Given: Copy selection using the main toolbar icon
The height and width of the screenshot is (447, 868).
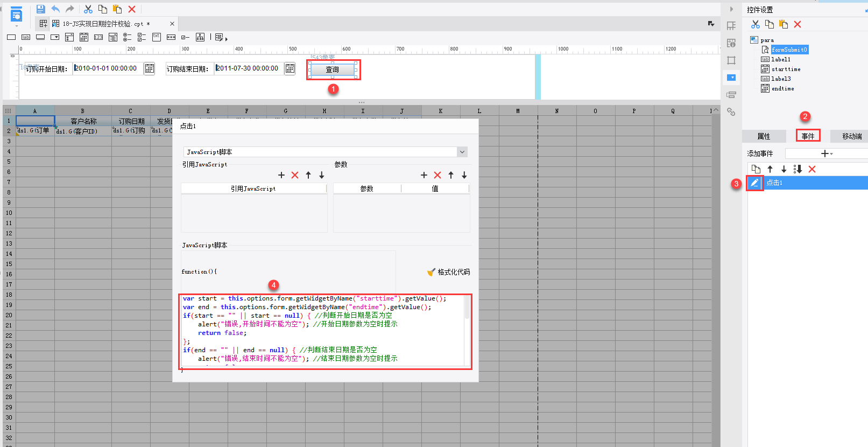Looking at the screenshot, I should click(103, 9).
